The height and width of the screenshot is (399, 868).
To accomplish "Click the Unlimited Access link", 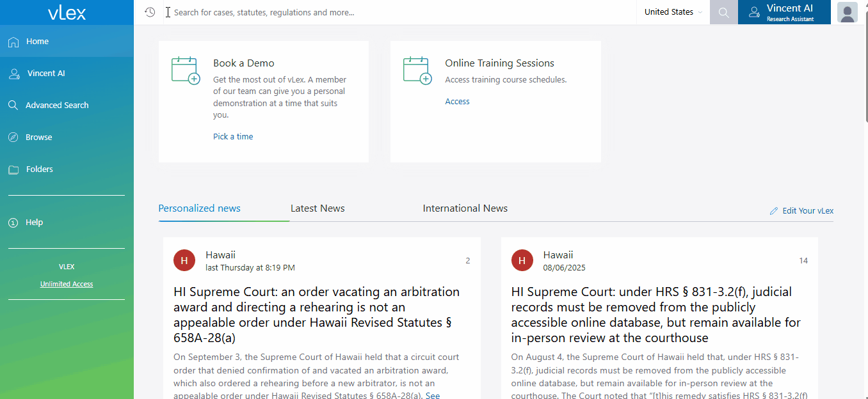I will point(67,284).
